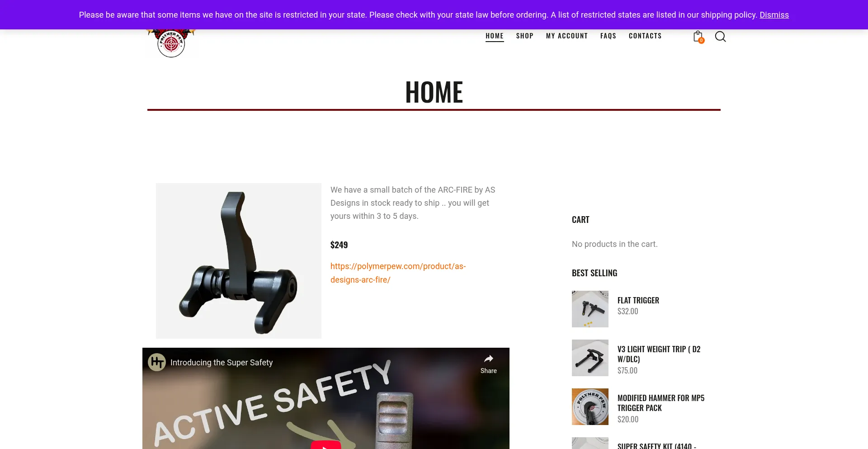Open the AS Designs ARC-FIRE product link
Viewport: 868px width, 449px height.
(398, 273)
